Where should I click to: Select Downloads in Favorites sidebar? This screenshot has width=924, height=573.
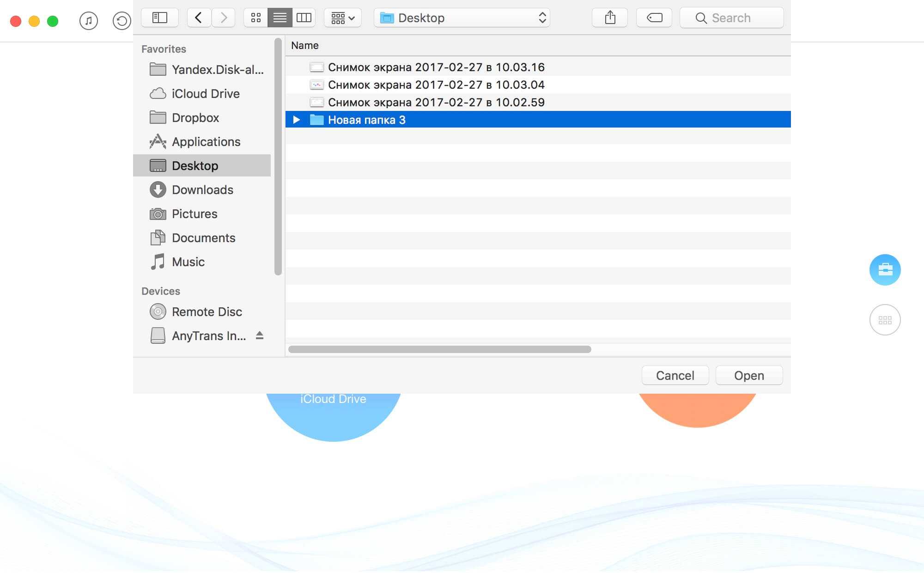click(x=202, y=190)
